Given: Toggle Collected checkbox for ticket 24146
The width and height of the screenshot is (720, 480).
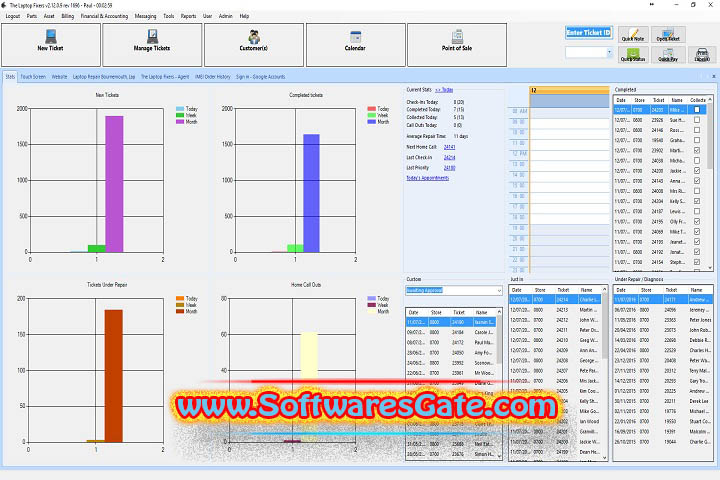Looking at the screenshot, I should pos(697,130).
